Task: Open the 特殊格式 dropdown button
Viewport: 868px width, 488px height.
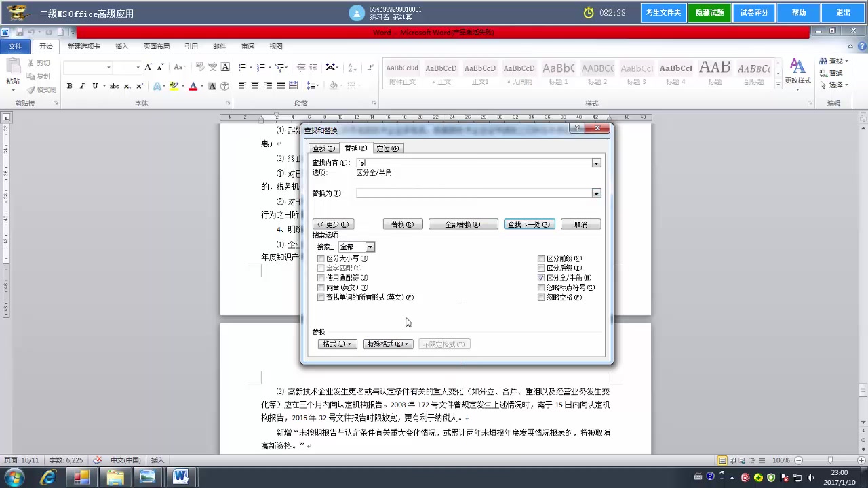Action: click(x=388, y=344)
